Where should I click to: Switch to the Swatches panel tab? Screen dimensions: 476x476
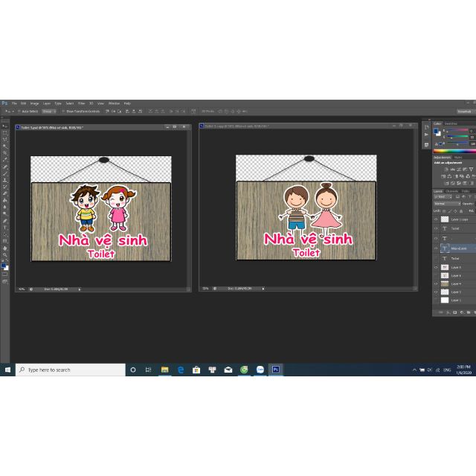451,123
